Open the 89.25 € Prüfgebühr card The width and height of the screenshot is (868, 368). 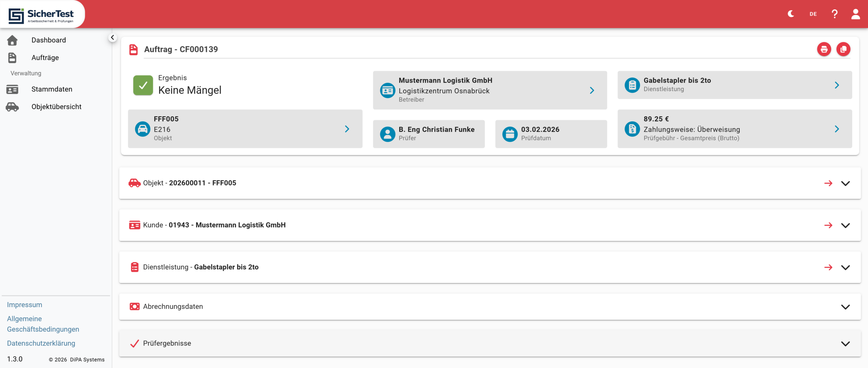734,129
